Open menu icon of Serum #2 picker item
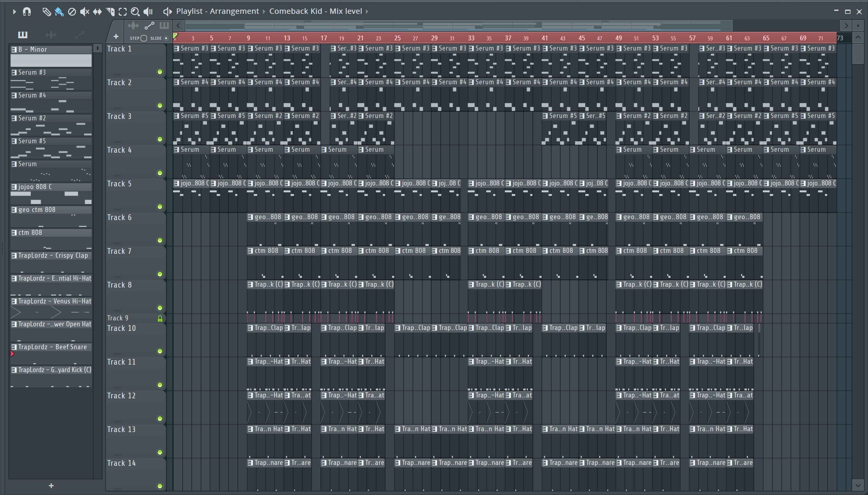 tap(14, 118)
